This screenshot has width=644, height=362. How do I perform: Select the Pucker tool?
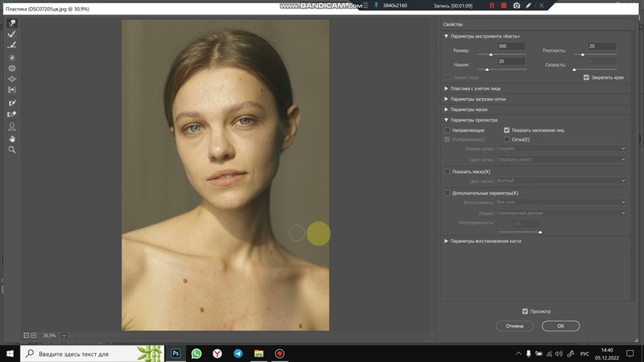12,68
